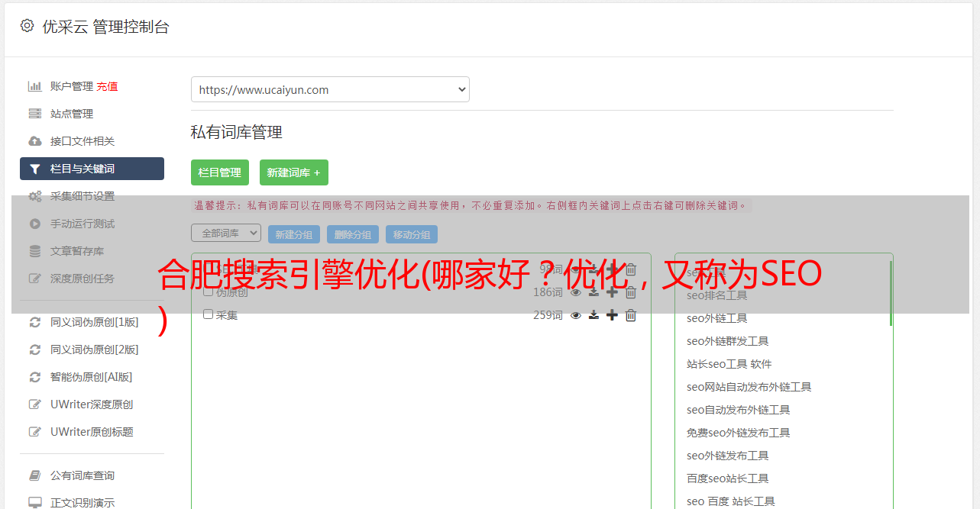Image resolution: width=980 pixels, height=509 pixels.
Task: Add keywords to 采集 via plus icon
Action: [x=612, y=315]
